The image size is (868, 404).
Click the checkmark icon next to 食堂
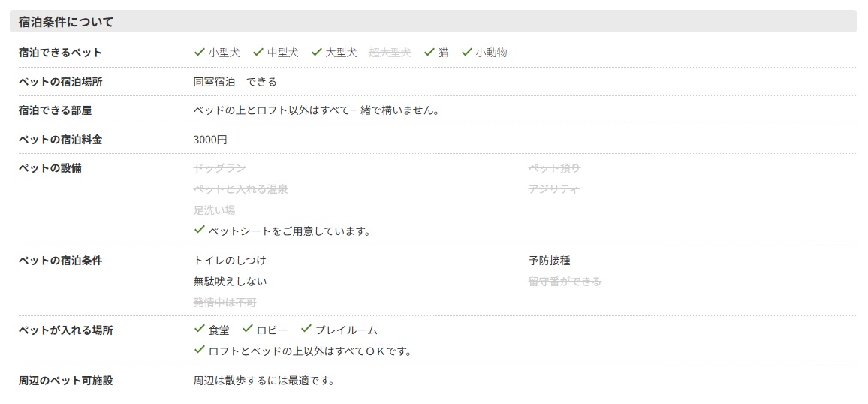click(x=199, y=329)
